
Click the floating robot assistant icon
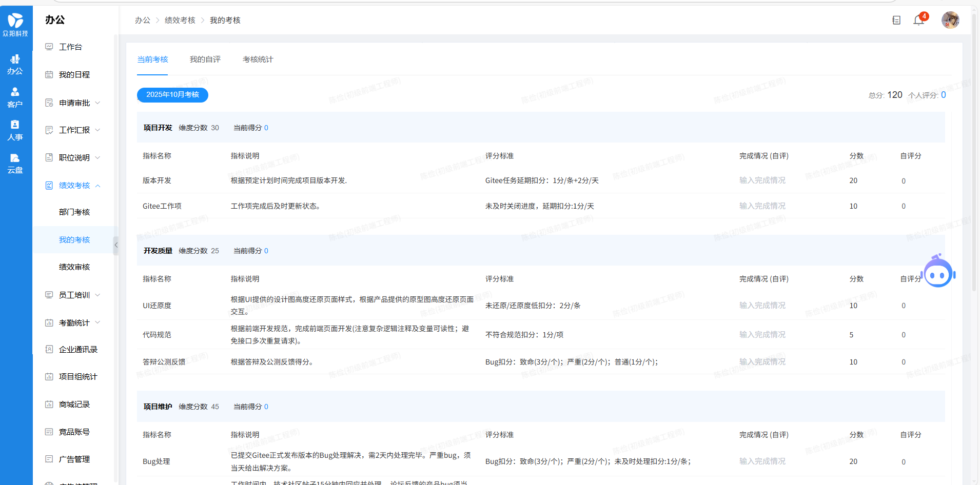coord(938,273)
